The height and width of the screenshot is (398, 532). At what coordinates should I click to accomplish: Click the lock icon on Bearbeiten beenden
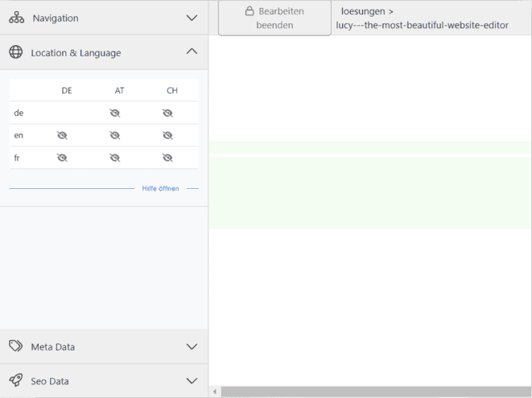250,11
